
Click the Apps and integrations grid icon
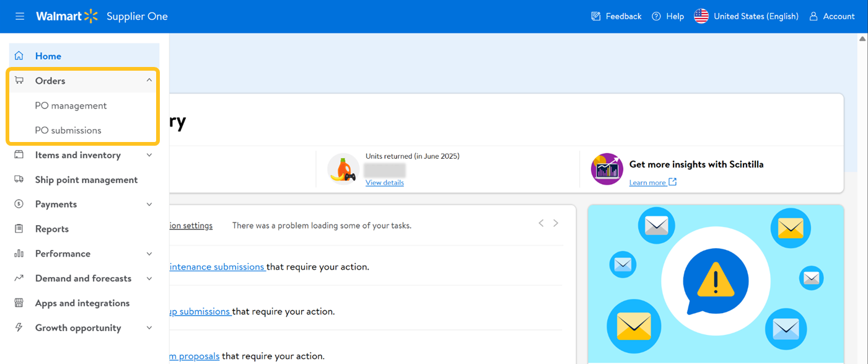(19, 303)
